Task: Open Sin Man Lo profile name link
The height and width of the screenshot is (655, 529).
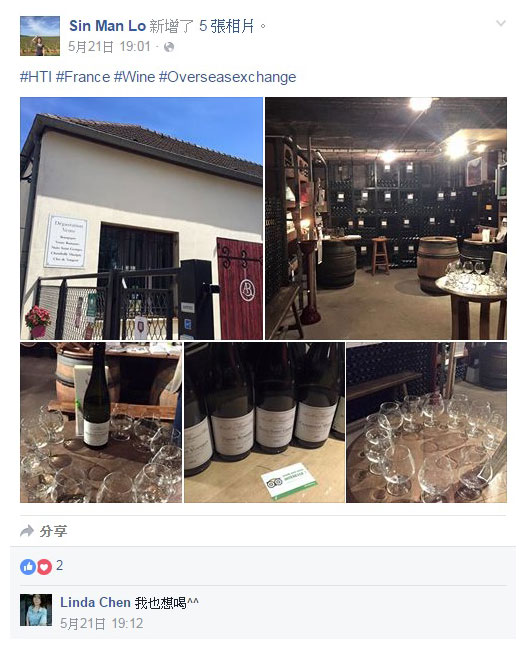Action: [107, 26]
